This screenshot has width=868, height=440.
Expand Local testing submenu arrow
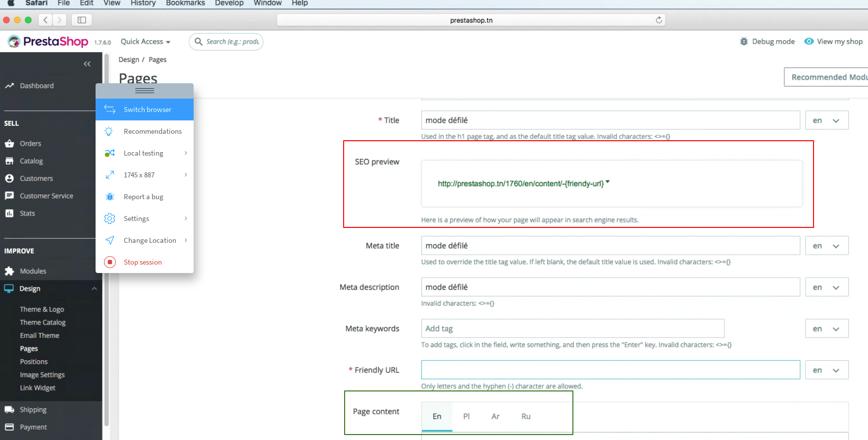click(x=186, y=153)
